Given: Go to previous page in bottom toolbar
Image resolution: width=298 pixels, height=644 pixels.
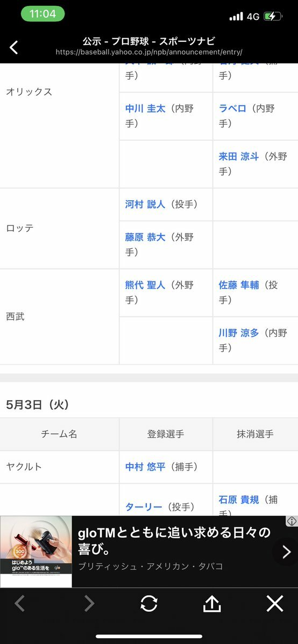Looking at the screenshot, I should [19, 603].
